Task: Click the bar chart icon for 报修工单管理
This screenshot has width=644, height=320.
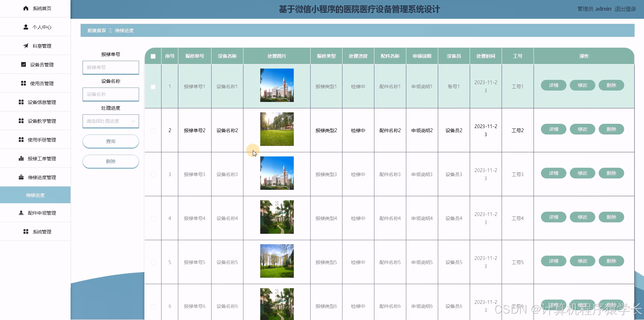Action: click(x=21, y=158)
